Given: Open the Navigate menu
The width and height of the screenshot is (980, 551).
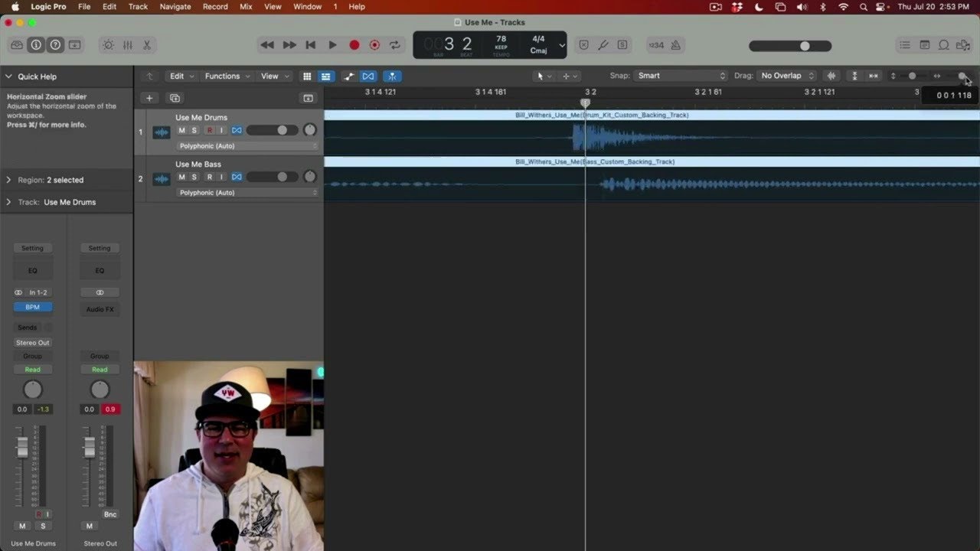Looking at the screenshot, I should pos(175,6).
